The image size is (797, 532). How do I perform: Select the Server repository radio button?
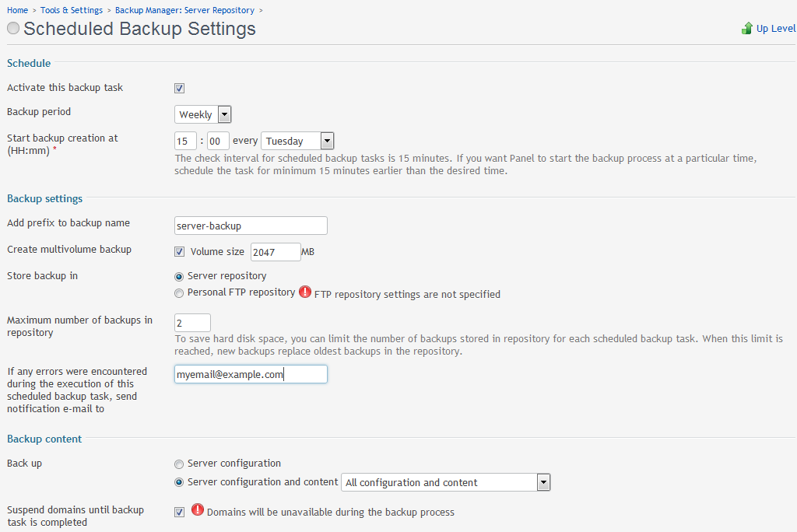coord(179,277)
